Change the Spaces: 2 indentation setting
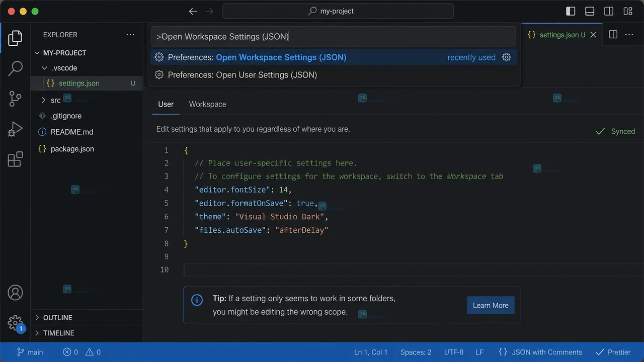 [x=416, y=352]
